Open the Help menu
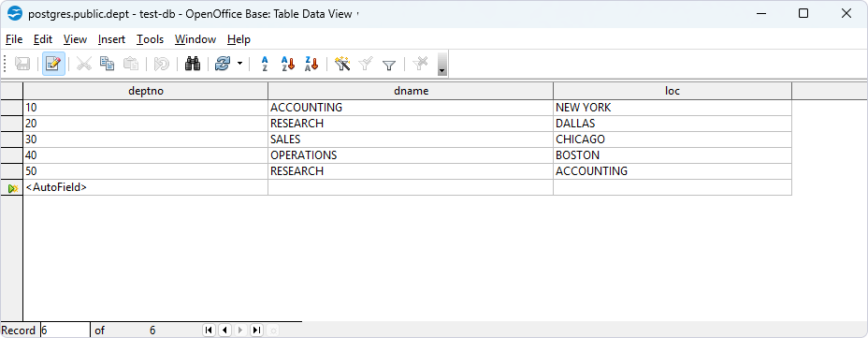Image resolution: width=868 pixels, height=338 pixels. tap(239, 39)
